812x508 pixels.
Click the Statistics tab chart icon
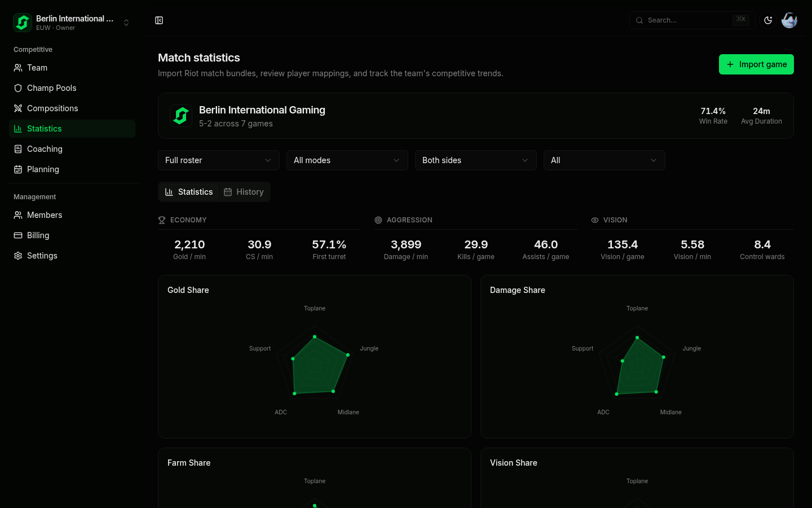point(169,192)
